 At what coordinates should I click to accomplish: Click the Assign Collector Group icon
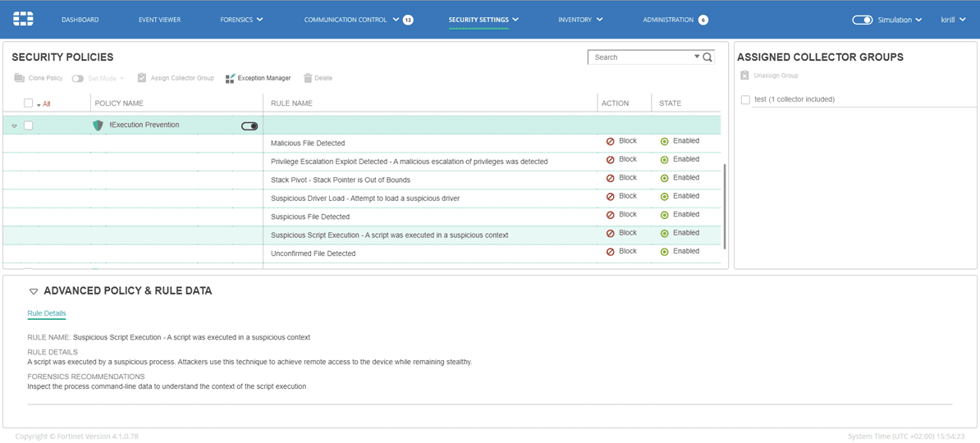[x=142, y=78]
